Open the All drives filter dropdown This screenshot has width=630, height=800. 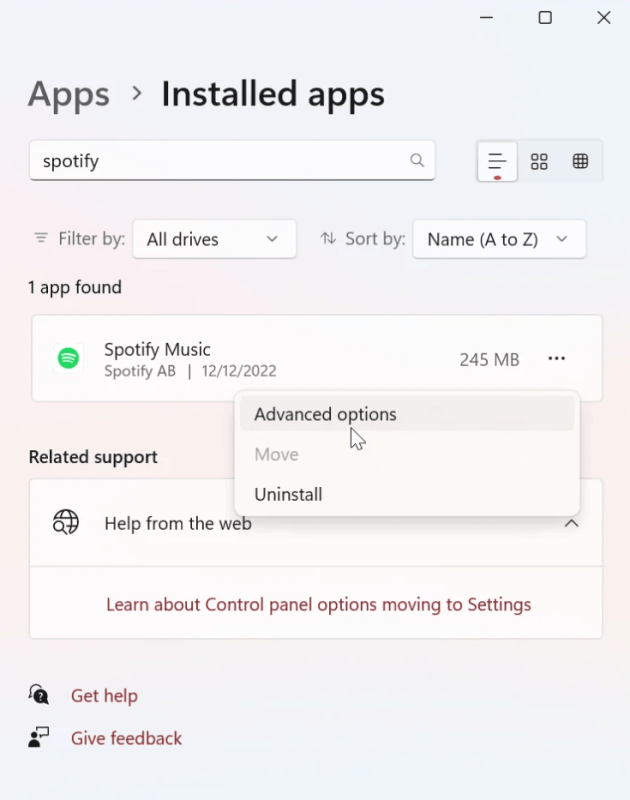tap(214, 239)
